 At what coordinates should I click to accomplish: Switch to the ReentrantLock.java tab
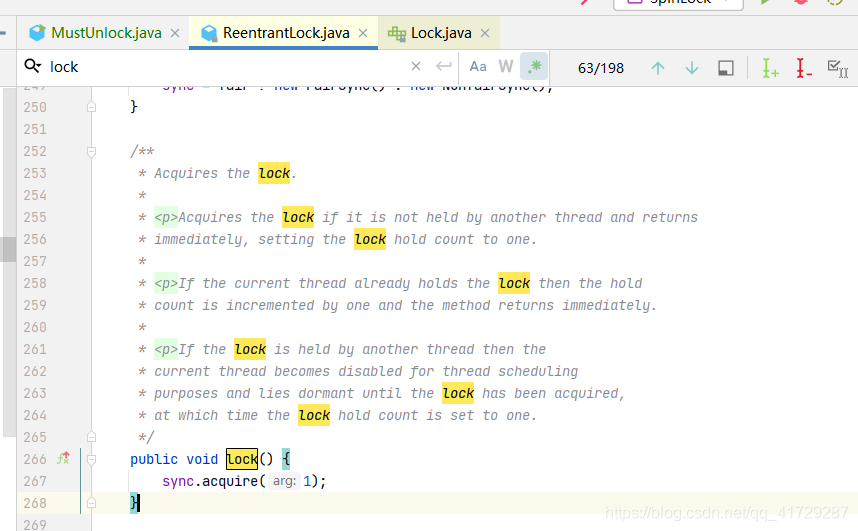click(x=286, y=33)
